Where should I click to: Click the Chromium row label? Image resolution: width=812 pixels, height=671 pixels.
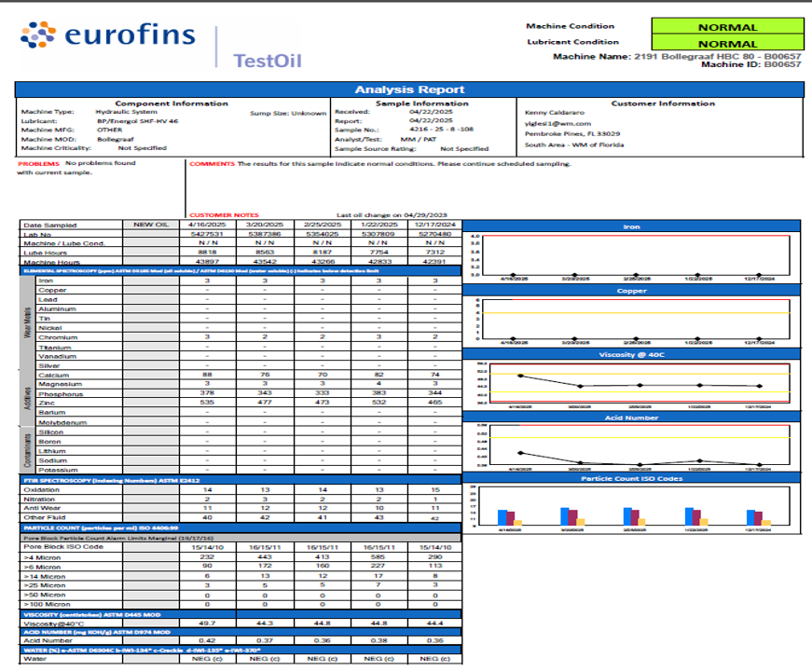pos(58,337)
